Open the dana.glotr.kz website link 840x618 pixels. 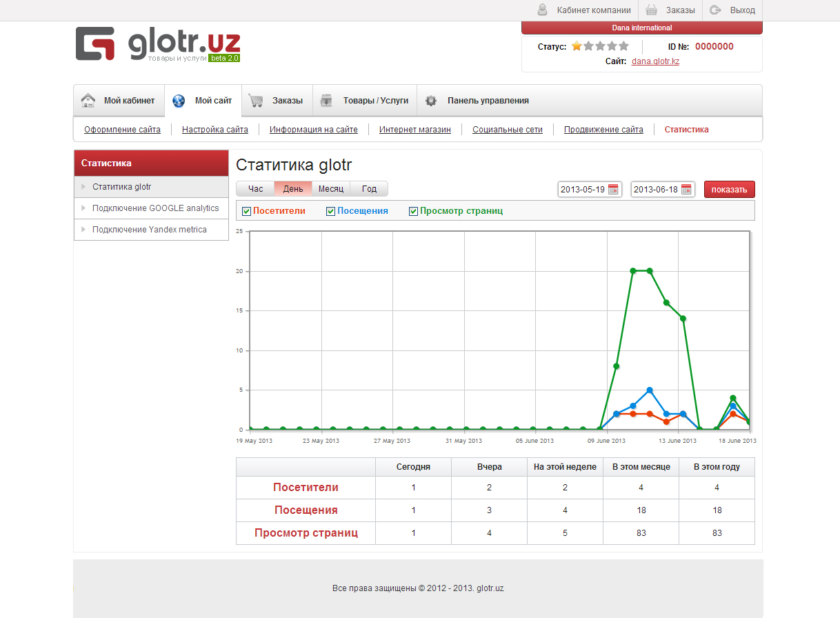tap(654, 61)
